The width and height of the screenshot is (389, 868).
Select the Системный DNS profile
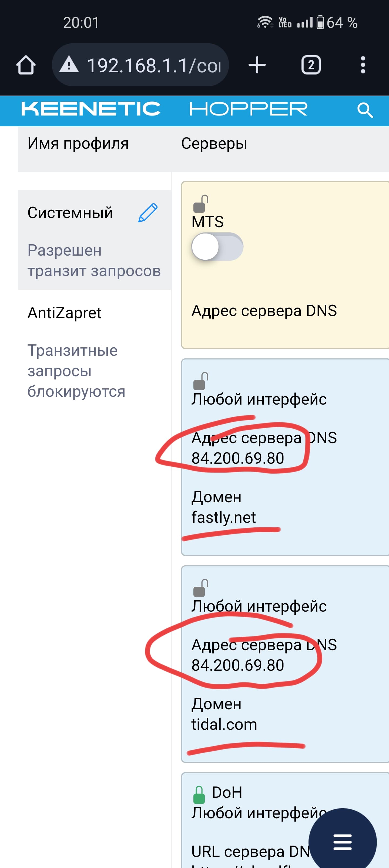coord(95,240)
